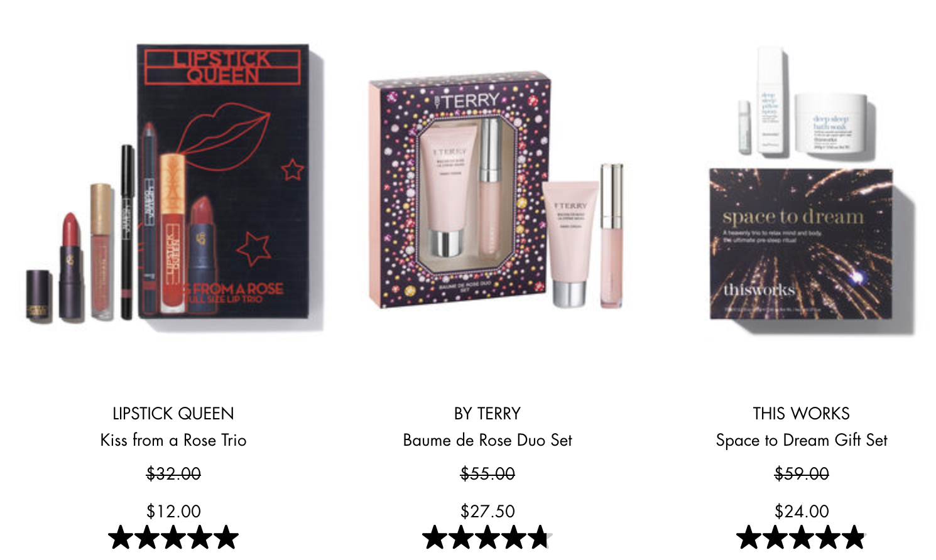This screenshot has height=560, width=936.
Task: Click the star rating under This Works
Action: [802, 538]
